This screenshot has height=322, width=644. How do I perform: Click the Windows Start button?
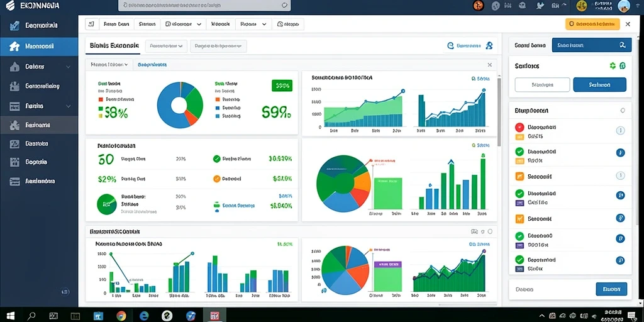click(10, 316)
